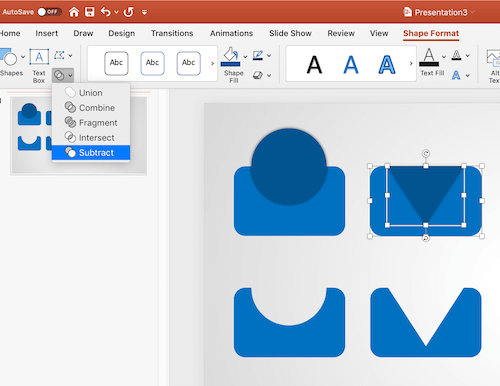The width and height of the screenshot is (500, 386).
Task: Click the Shape Outline pen icon
Action: pos(258,55)
